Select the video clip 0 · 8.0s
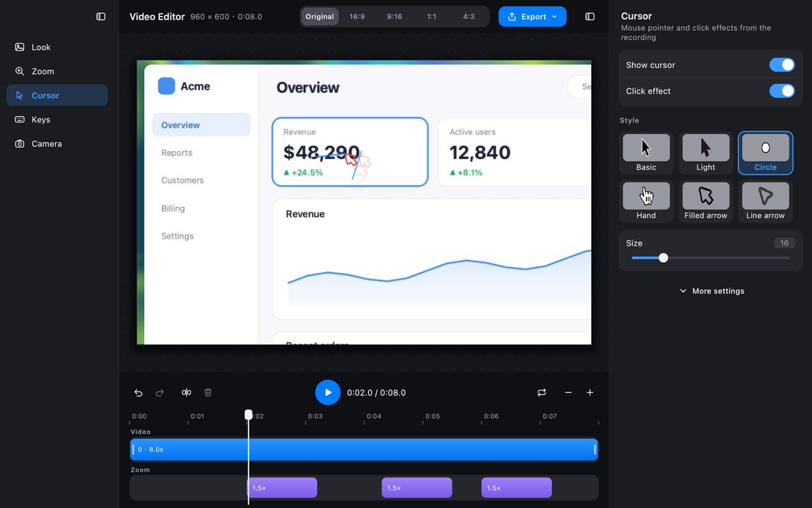 [364, 450]
